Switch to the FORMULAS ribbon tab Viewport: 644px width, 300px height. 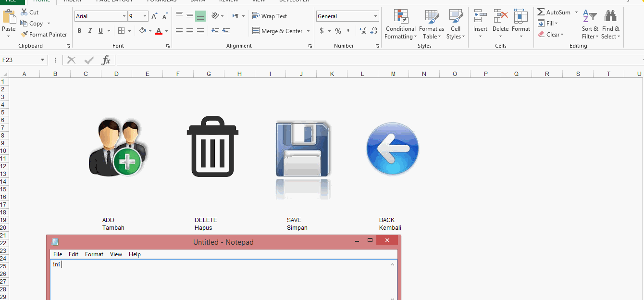161,1
